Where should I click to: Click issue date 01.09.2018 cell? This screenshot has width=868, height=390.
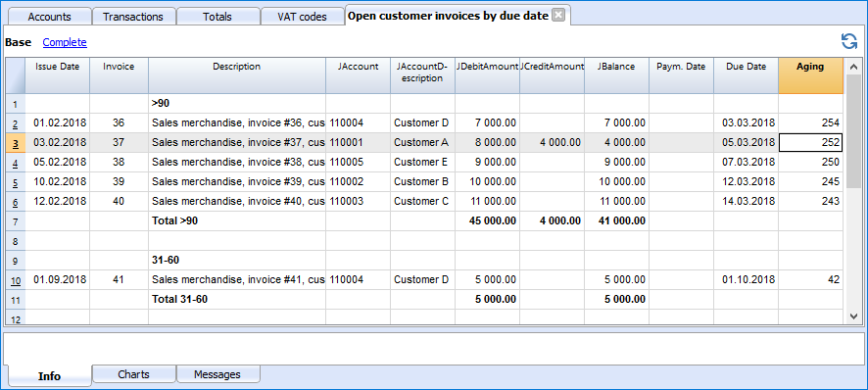pos(58,280)
